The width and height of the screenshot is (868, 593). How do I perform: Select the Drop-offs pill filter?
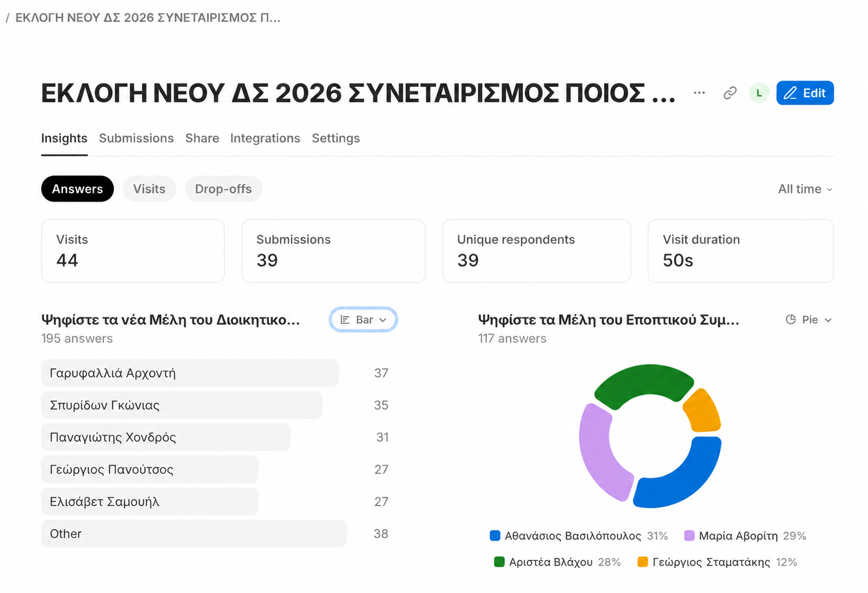point(223,189)
